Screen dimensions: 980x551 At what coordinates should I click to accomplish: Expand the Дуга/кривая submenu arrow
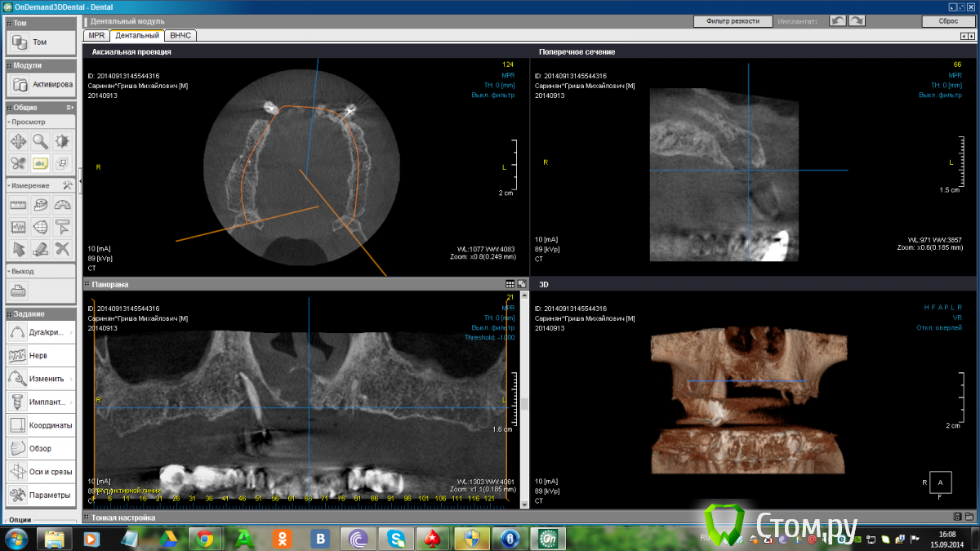72,332
